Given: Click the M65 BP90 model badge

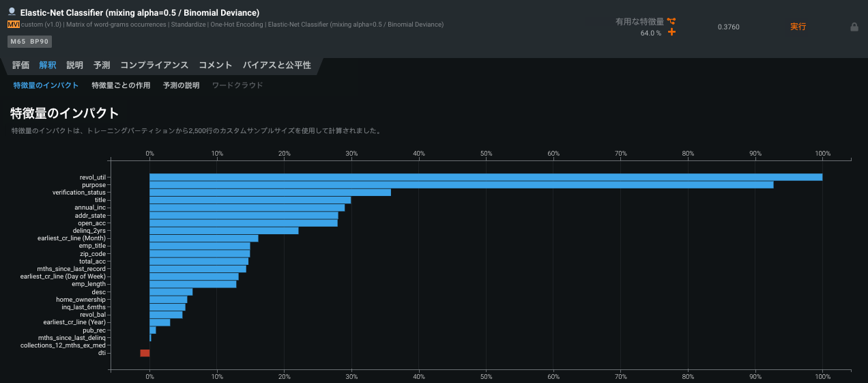Looking at the screenshot, I should [x=29, y=41].
